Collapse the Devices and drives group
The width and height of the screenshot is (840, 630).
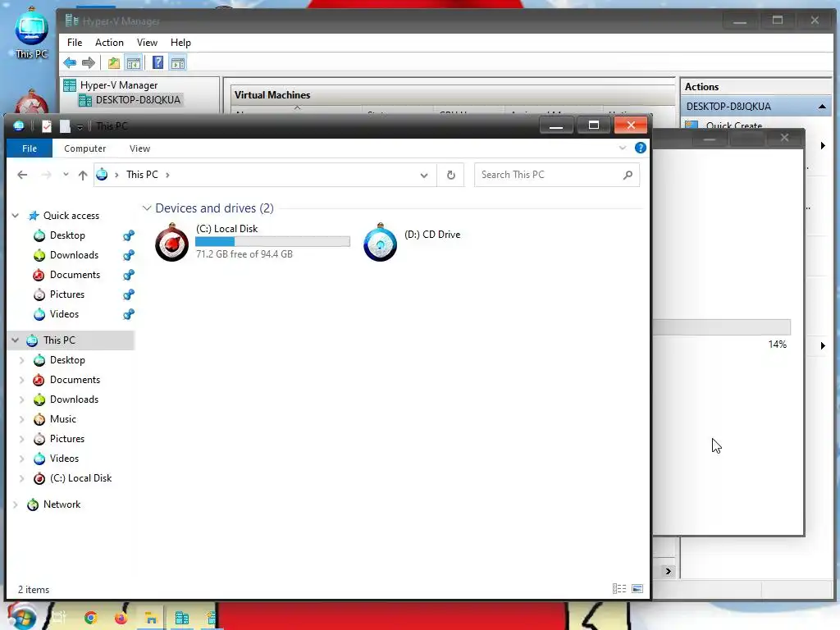click(147, 208)
